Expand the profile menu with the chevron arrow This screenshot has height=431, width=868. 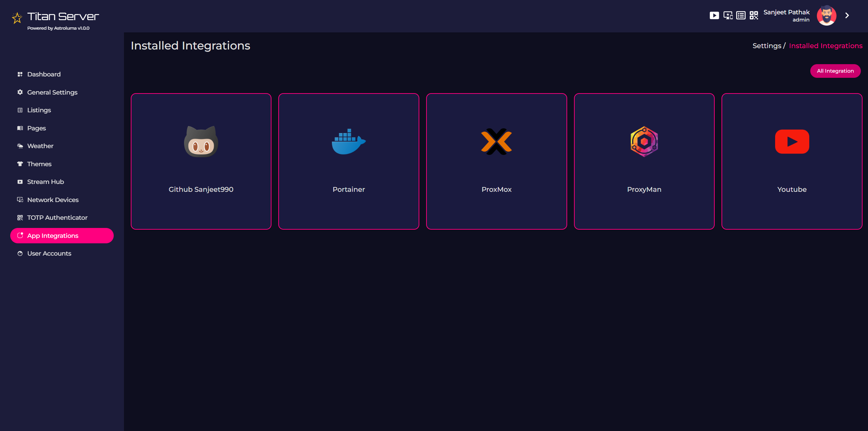click(847, 15)
